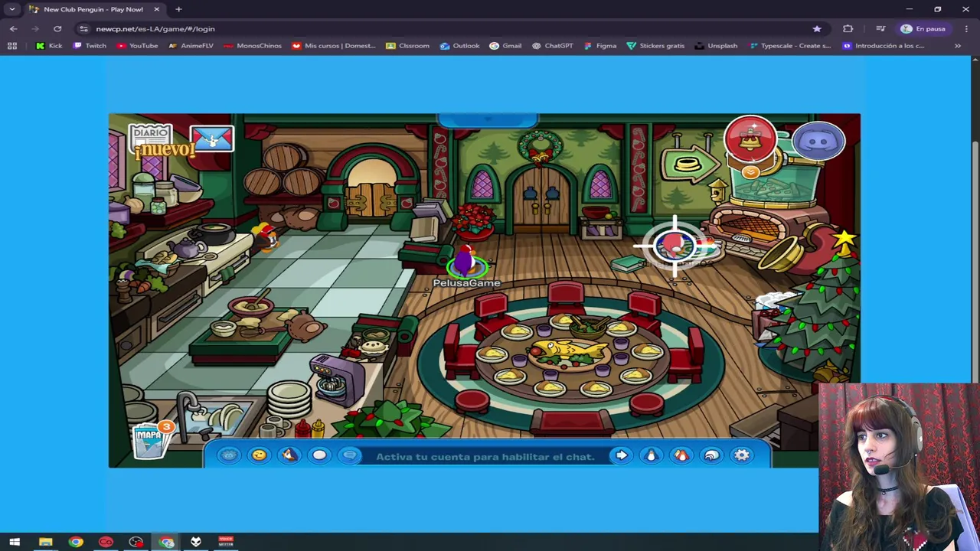Viewport: 980px width, 551px height.
Task: Click the address bar URL newcp.net
Action: click(155, 28)
